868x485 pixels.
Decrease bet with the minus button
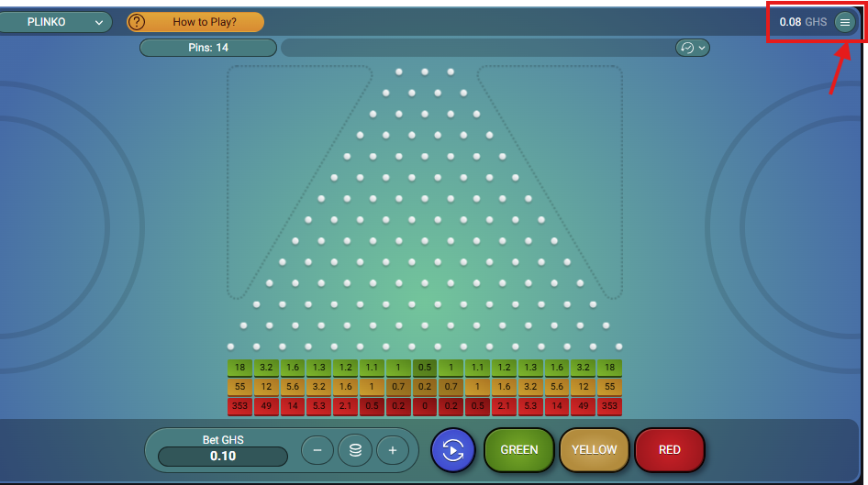click(317, 450)
